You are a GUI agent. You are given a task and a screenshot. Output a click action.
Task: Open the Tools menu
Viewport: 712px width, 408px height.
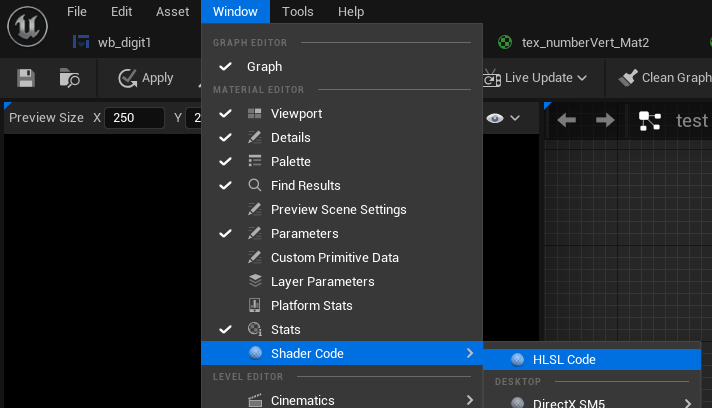[x=298, y=12]
